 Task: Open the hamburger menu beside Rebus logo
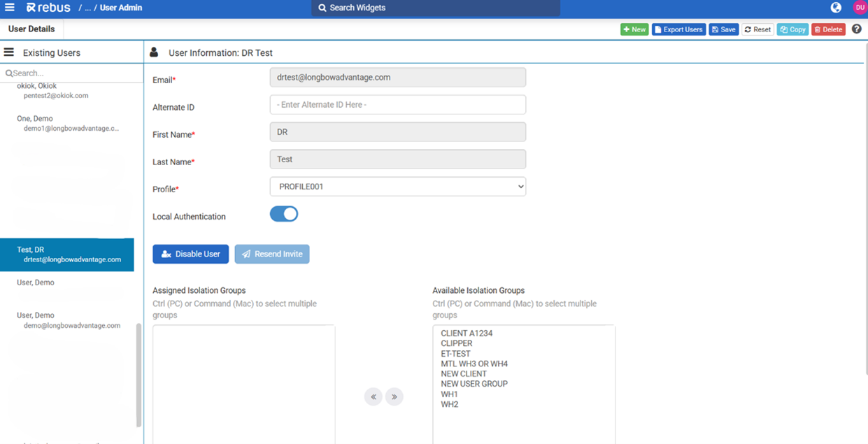coord(10,8)
